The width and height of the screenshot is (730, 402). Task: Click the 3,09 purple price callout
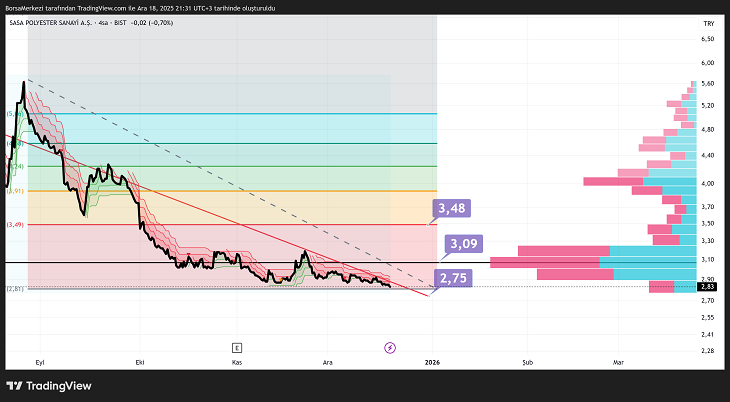(463, 243)
